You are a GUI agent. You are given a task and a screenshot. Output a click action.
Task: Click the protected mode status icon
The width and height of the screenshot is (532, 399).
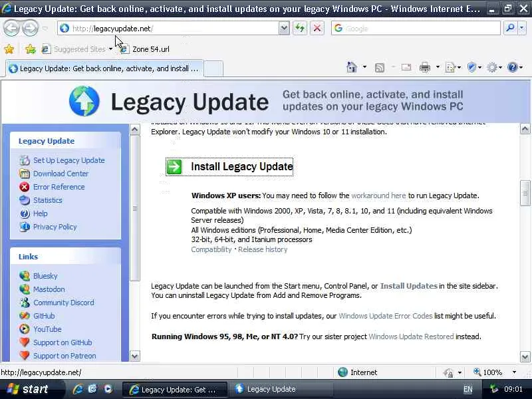[x=448, y=372]
